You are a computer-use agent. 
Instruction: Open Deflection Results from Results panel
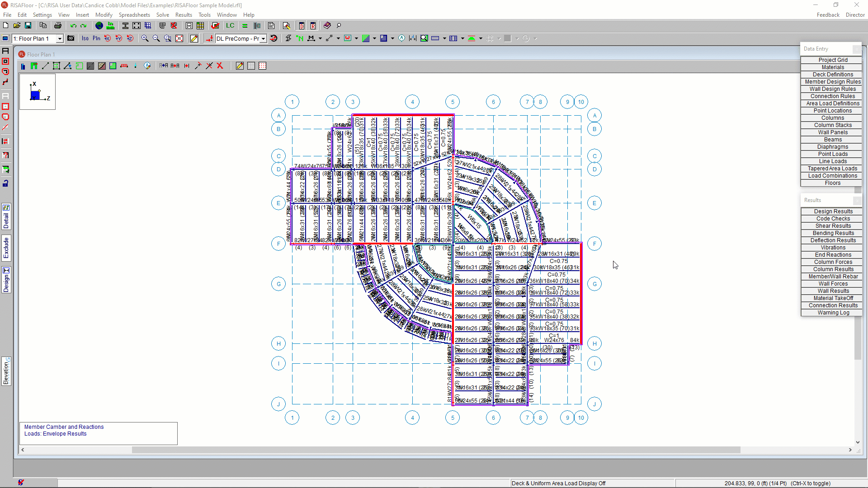point(833,240)
